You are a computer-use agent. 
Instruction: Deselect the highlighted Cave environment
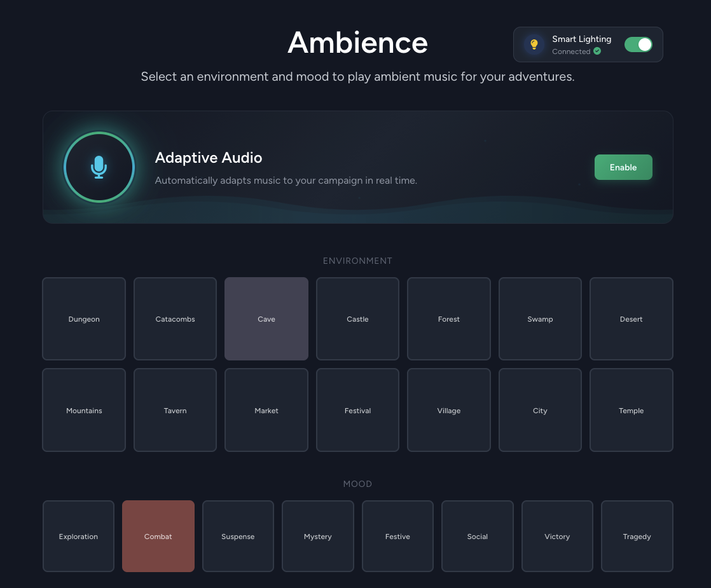(266, 318)
